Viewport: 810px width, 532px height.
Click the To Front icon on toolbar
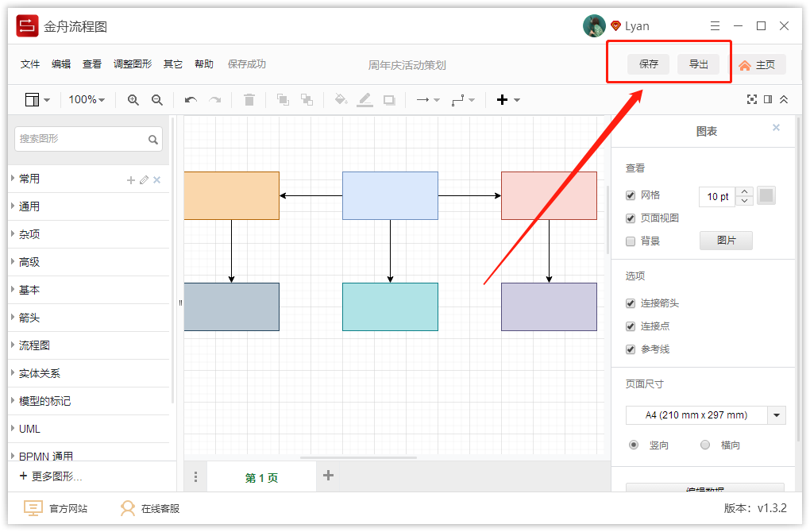point(282,99)
